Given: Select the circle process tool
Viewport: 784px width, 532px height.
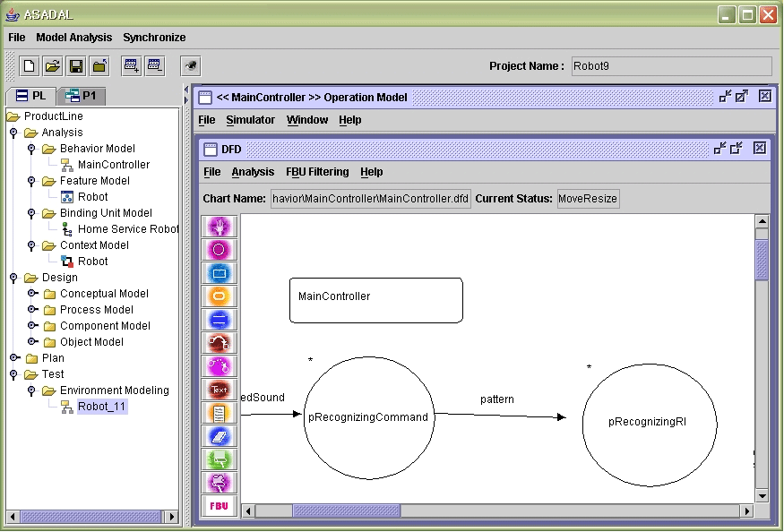Looking at the screenshot, I should pos(219,250).
